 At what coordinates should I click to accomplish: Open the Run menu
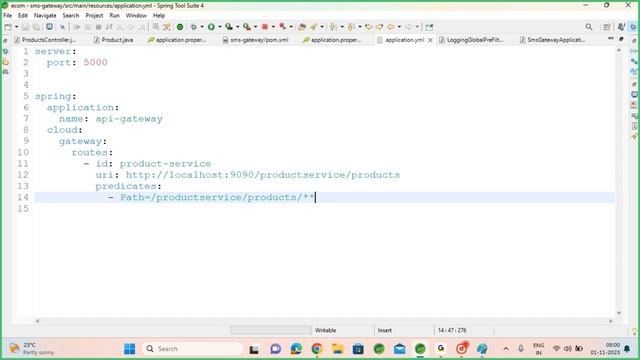(x=114, y=16)
